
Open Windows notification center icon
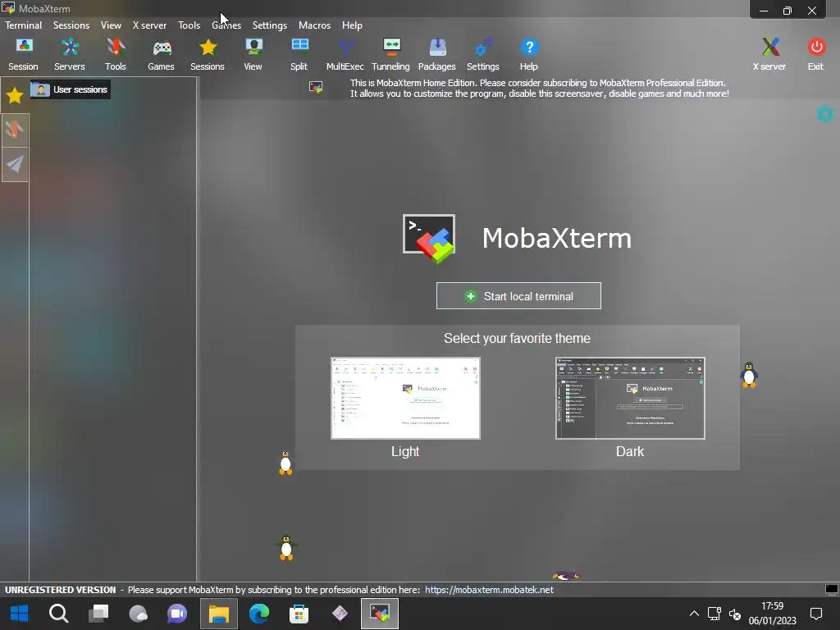pyautogui.click(x=816, y=614)
